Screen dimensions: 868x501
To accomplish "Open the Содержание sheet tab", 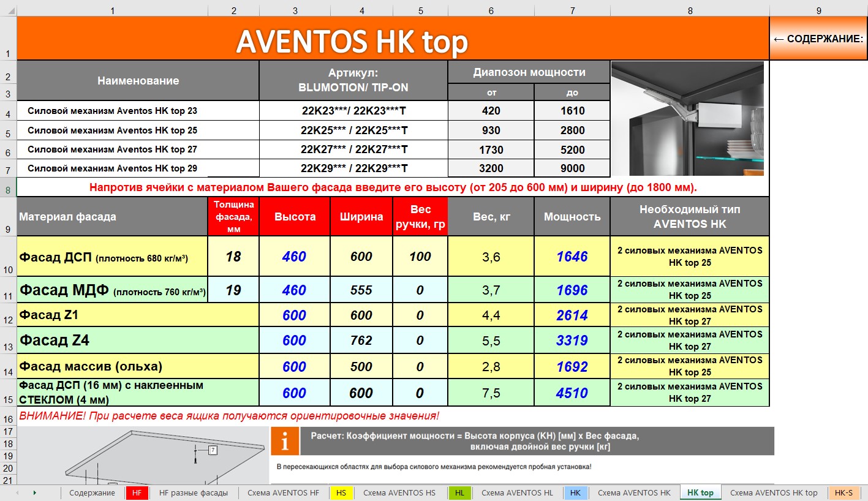I will pos(92,493).
